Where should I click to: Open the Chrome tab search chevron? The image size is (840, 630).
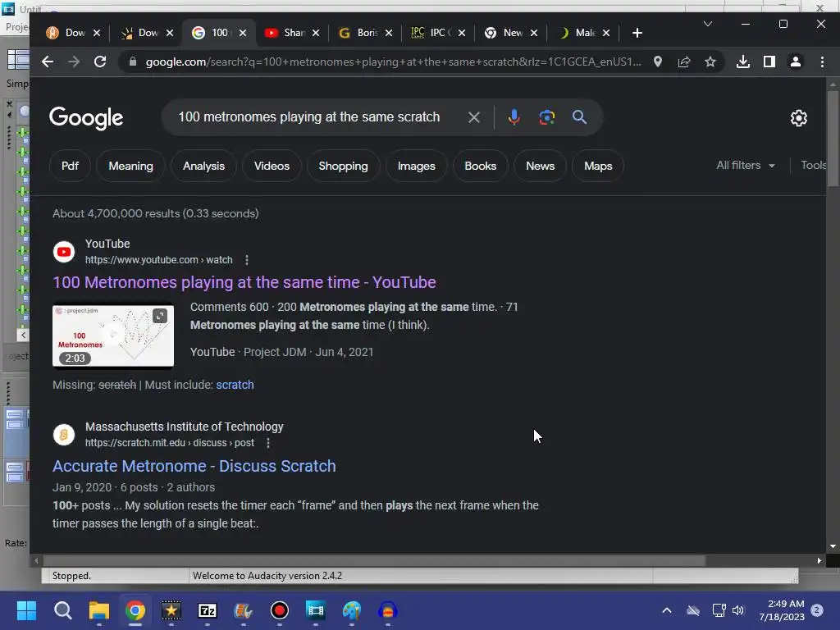(x=708, y=24)
